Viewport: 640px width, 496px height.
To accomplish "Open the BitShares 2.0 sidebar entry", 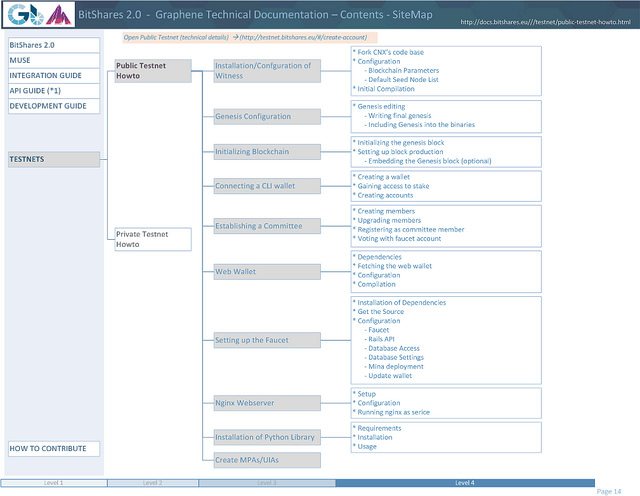I will 53,45.
